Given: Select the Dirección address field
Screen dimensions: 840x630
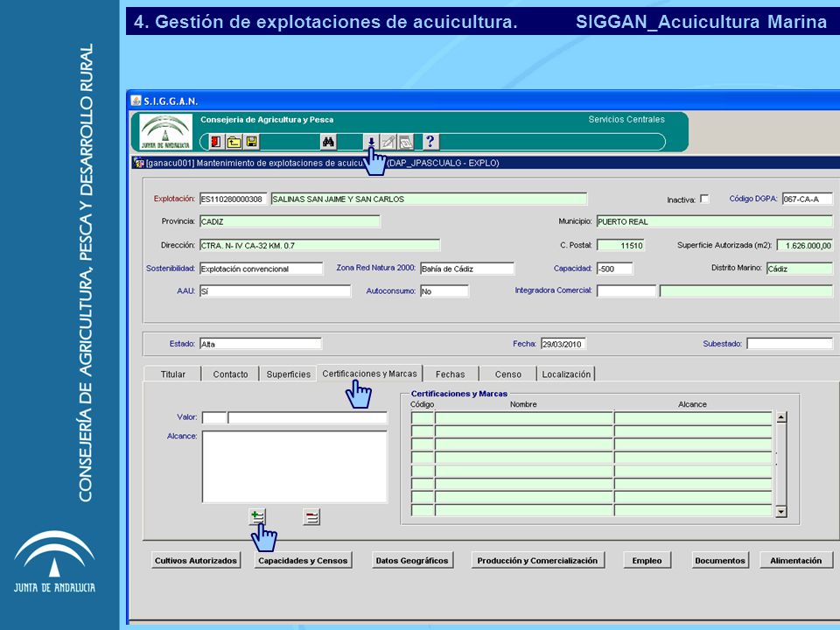Looking at the screenshot, I should (320, 245).
